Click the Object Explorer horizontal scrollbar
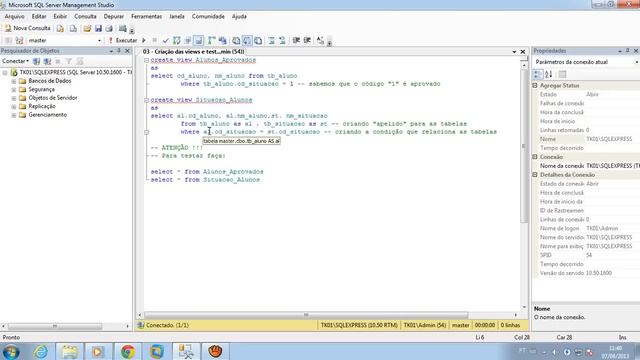 pyautogui.click(x=55, y=326)
